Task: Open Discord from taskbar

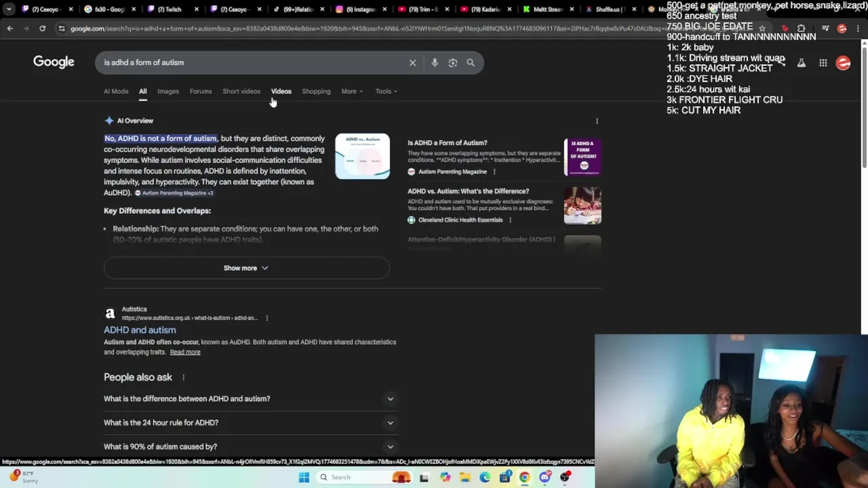Action: pos(545,477)
